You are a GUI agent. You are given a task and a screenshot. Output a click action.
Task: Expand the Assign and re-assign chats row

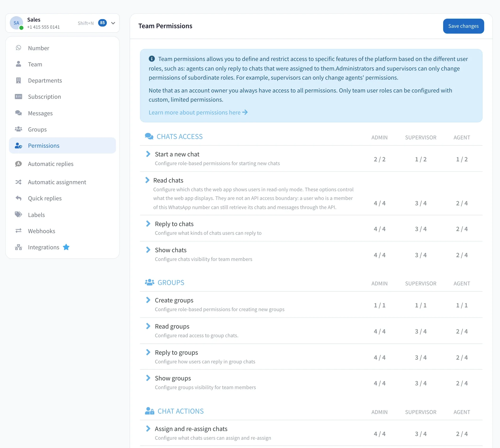click(x=148, y=429)
